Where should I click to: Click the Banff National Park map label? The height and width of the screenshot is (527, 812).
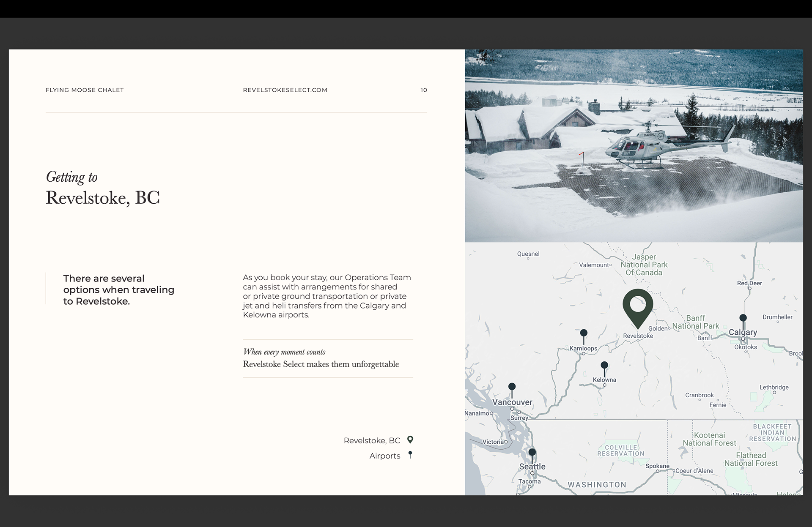[696, 322]
